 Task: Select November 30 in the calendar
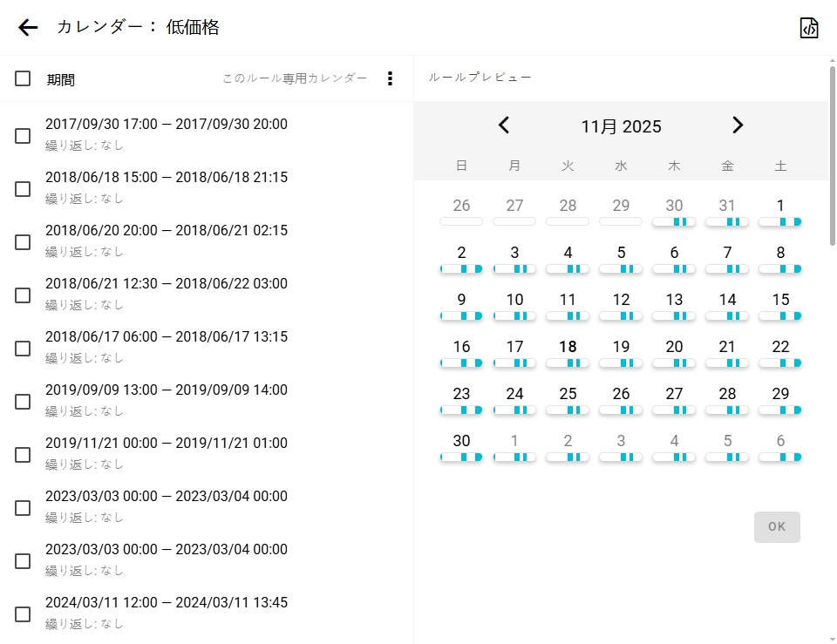461,441
